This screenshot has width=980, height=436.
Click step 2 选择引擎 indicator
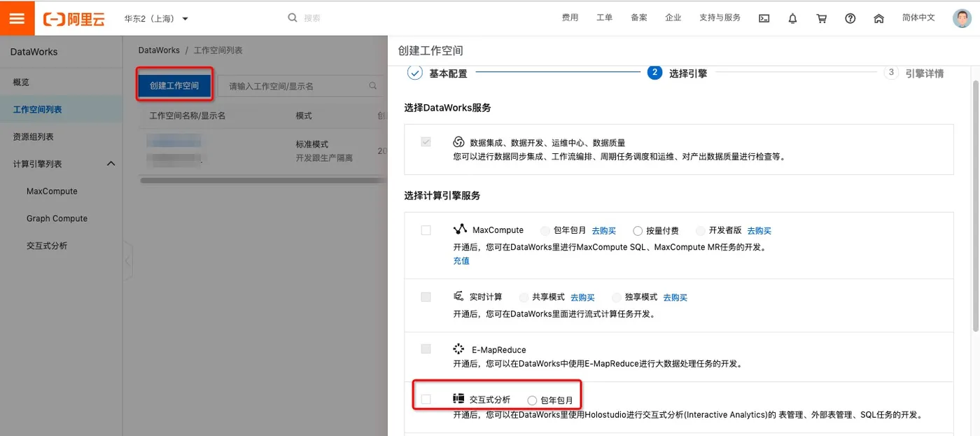(x=655, y=73)
